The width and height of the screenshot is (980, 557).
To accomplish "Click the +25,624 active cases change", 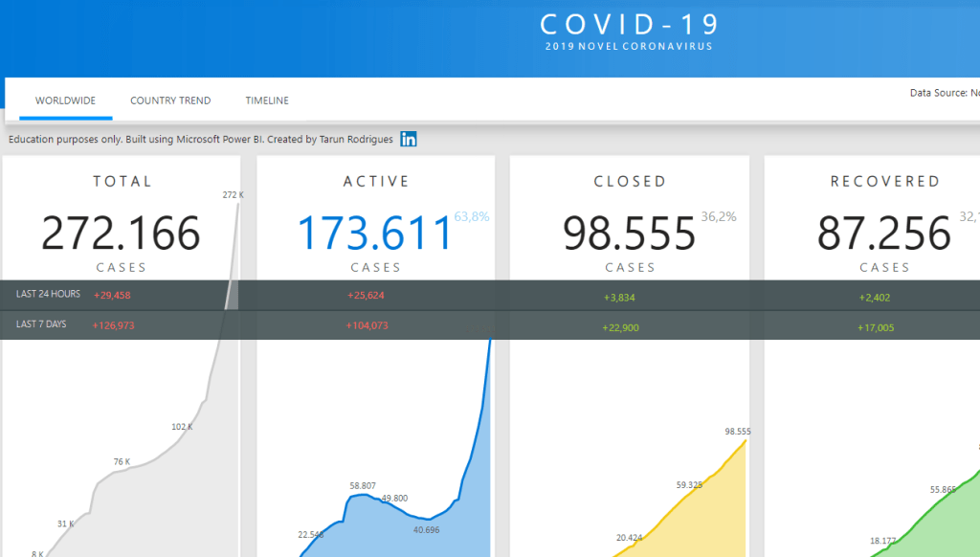I will tap(366, 296).
